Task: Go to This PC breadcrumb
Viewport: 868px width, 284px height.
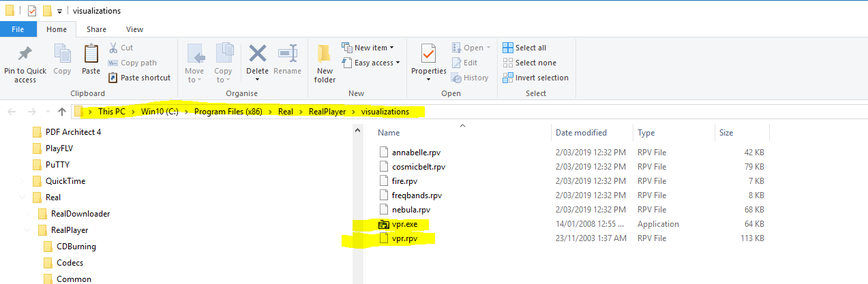Action: click(112, 112)
